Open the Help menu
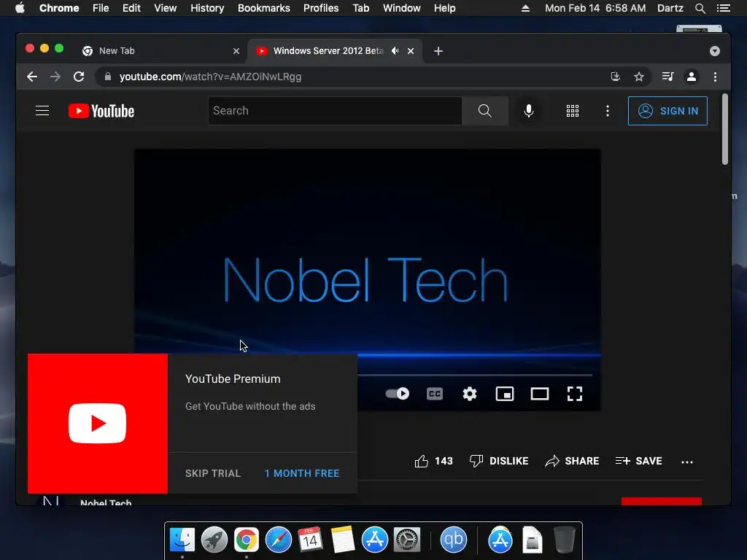 (x=444, y=8)
